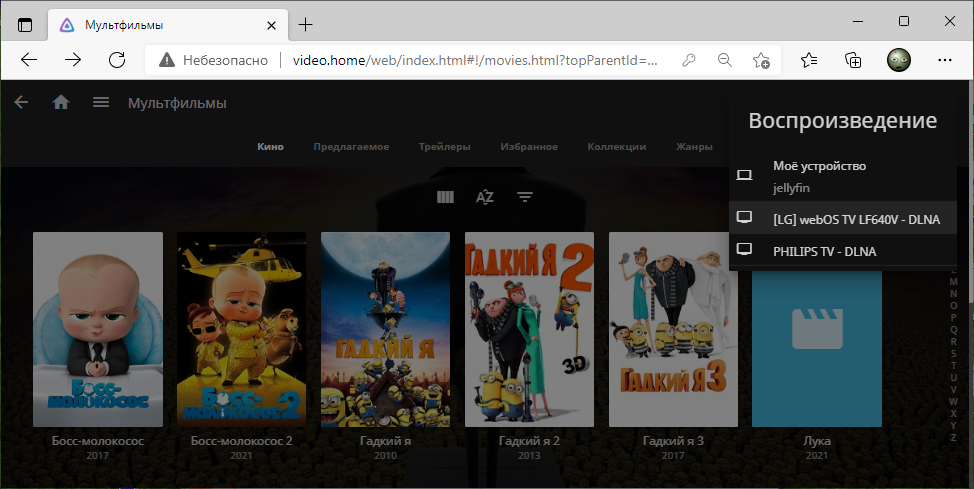Jump to letter S in alphabet picker
This screenshot has width=974, height=489.
pyautogui.click(x=954, y=354)
